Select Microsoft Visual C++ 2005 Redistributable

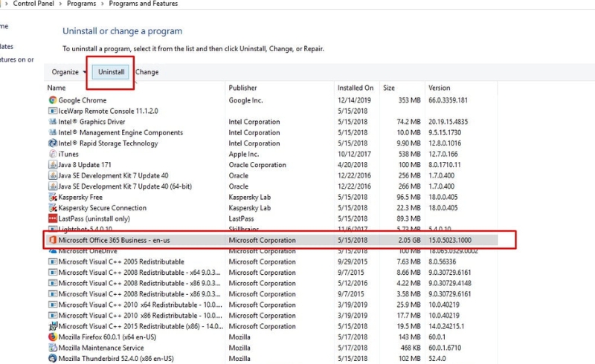click(121, 261)
